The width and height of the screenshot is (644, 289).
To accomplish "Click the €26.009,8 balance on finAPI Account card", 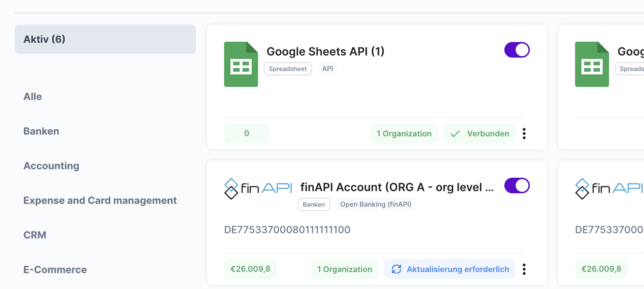I will click(250, 269).
